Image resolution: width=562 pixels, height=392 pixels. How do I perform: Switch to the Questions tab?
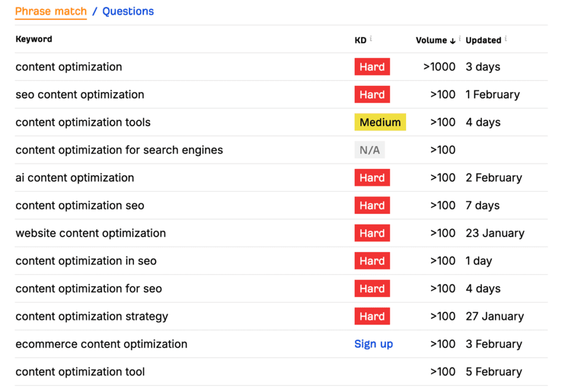click(128, 11)
